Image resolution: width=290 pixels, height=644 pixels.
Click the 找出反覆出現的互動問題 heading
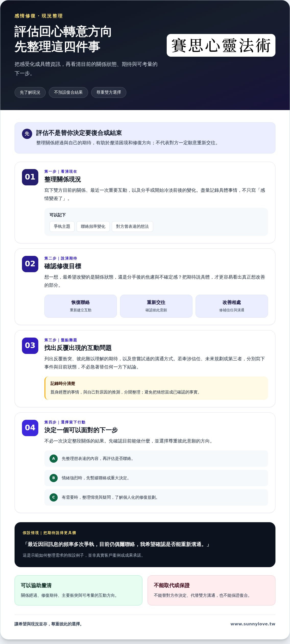(78, 348)
